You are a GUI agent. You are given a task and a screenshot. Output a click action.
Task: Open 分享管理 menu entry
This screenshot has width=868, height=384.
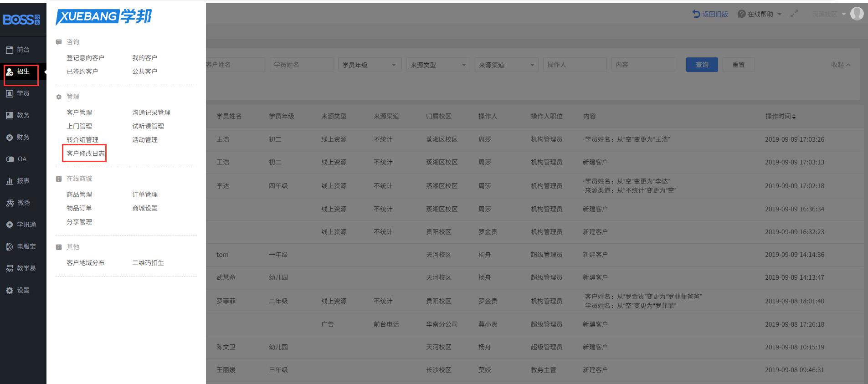point(79,222)
